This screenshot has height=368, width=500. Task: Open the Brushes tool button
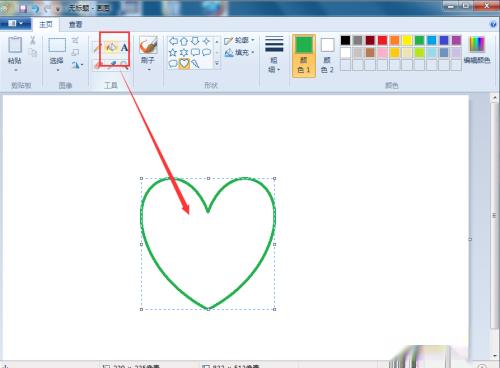pos(148,53)
